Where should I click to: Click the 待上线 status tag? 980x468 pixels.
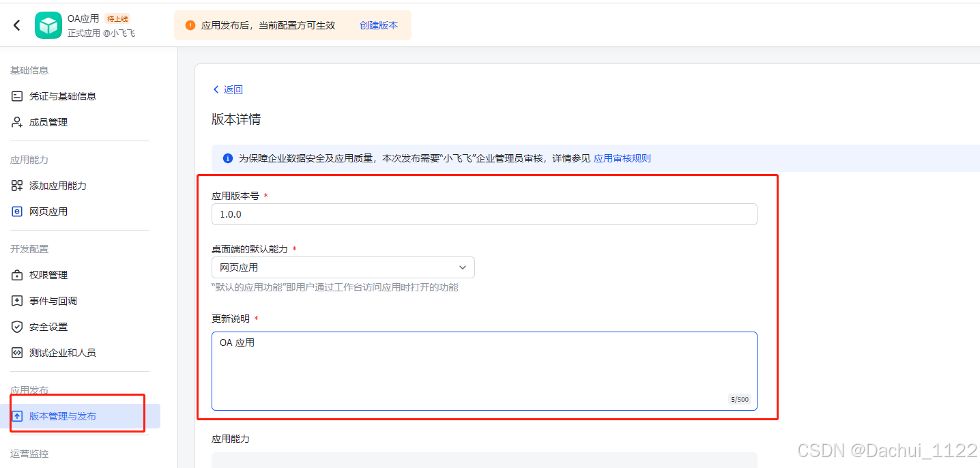click(117, 18)
